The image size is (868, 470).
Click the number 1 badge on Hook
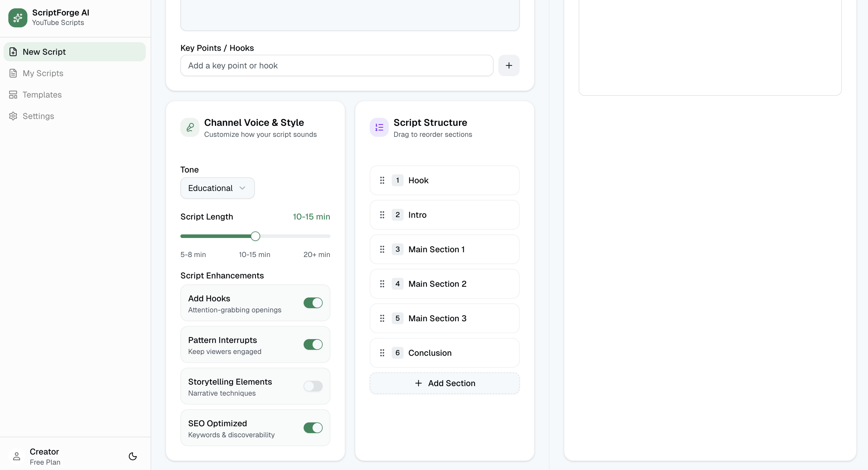point(398,180)
